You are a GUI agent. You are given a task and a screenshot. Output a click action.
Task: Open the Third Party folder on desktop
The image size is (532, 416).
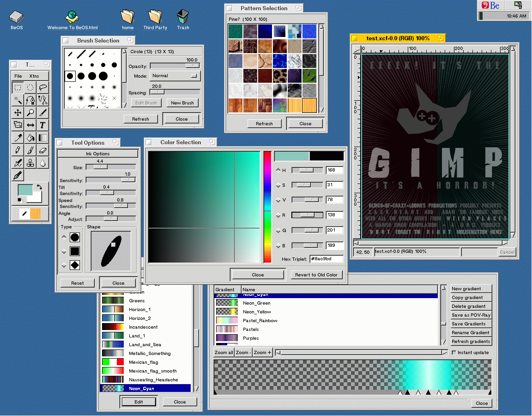pyautogui.click(x=155, y=20)
